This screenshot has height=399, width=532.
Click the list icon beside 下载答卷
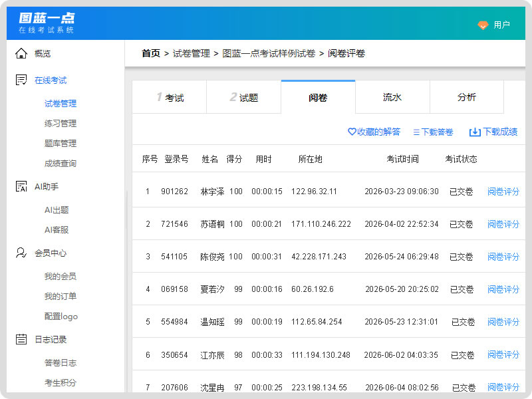[x=416, y=132]
